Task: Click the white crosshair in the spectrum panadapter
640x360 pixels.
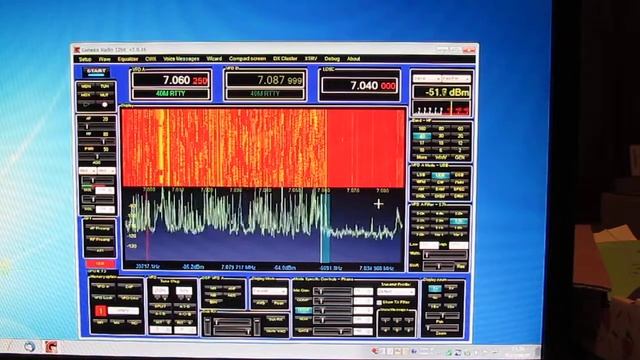Action: click(x=378, y=204)
